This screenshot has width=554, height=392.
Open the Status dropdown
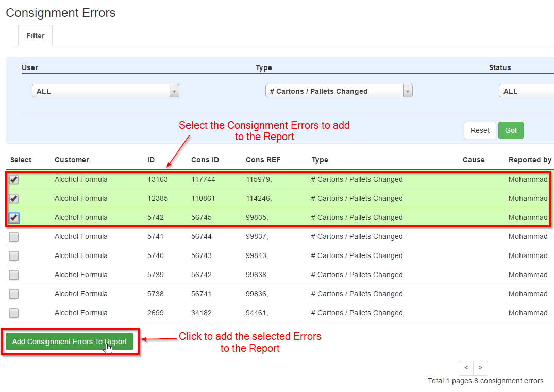526,91
